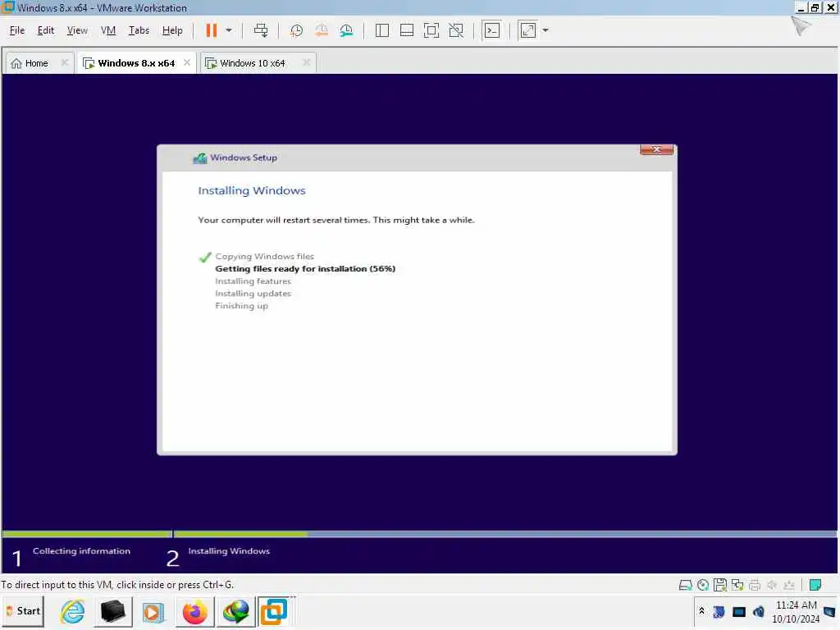840x630 pixels.
Task: Click the sound card status icon
Action: [771, 585]
